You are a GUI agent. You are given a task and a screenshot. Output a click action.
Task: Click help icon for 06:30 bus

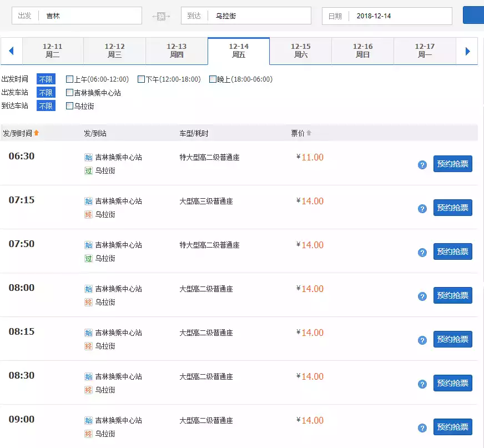click(x=422, y=165)
